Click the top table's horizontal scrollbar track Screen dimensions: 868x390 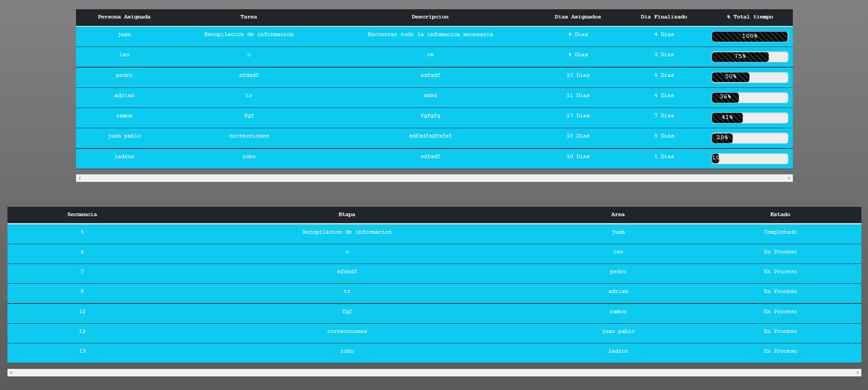click(x=434, y=178)
